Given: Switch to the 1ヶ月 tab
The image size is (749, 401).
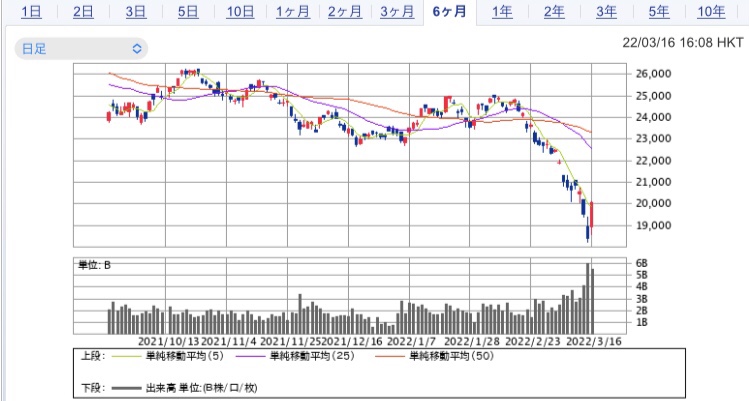Looking at the screenshot, I should pyautogui.click(x=294, y=13).
